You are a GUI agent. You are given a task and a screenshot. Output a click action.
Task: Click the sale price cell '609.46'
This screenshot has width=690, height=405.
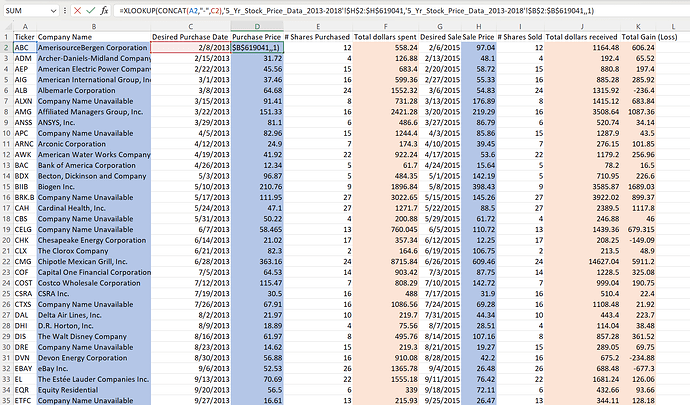point(479,261)
